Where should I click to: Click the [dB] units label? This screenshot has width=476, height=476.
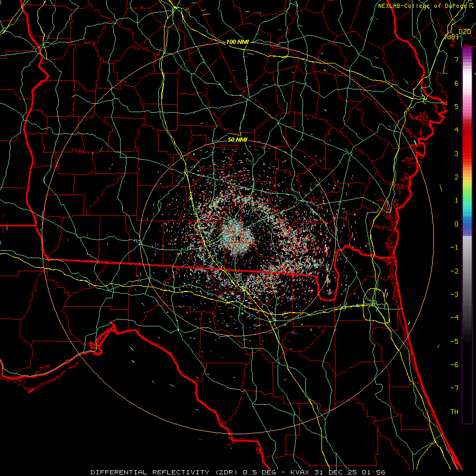click(452, 36)
